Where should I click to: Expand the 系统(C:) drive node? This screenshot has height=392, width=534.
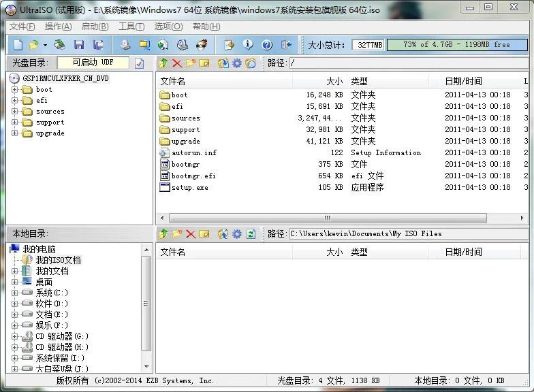tap(15, 293)
